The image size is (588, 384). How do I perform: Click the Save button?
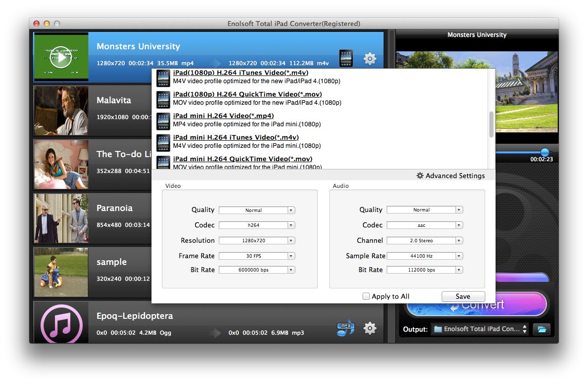(x=463, y=296)
